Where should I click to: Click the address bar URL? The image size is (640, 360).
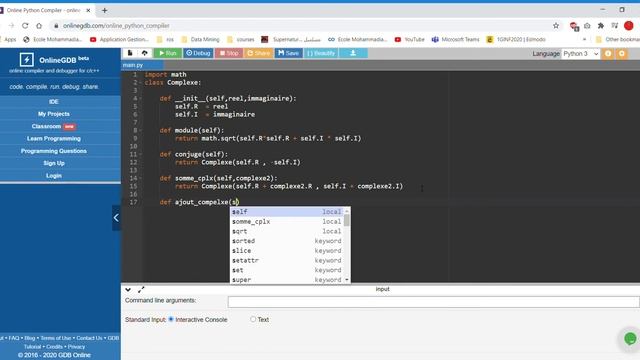(x=116, y=26)
